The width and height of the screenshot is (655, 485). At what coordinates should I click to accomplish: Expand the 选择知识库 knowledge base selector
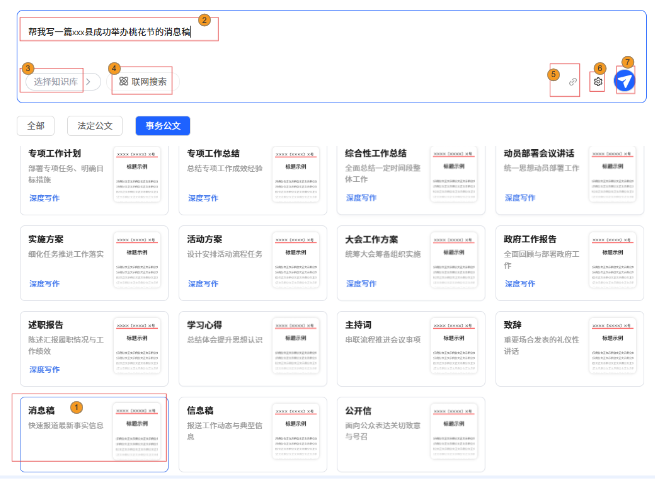(x=52, y=81)
